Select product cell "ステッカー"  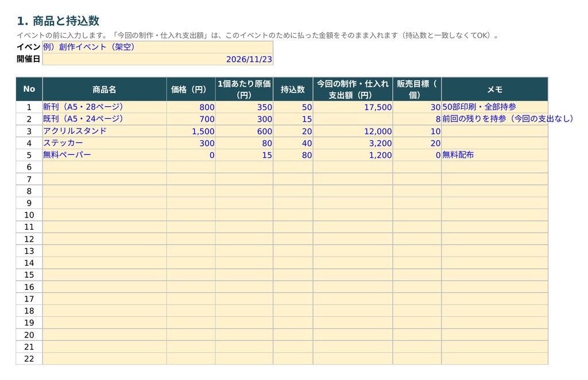coord(105,143)
